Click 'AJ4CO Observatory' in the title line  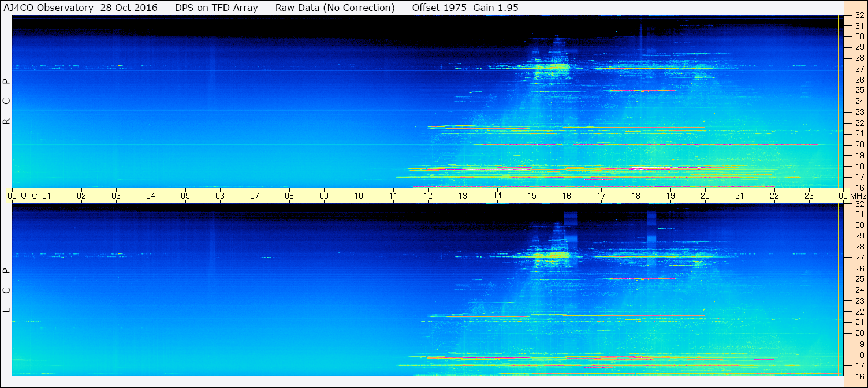click(49, 8)
